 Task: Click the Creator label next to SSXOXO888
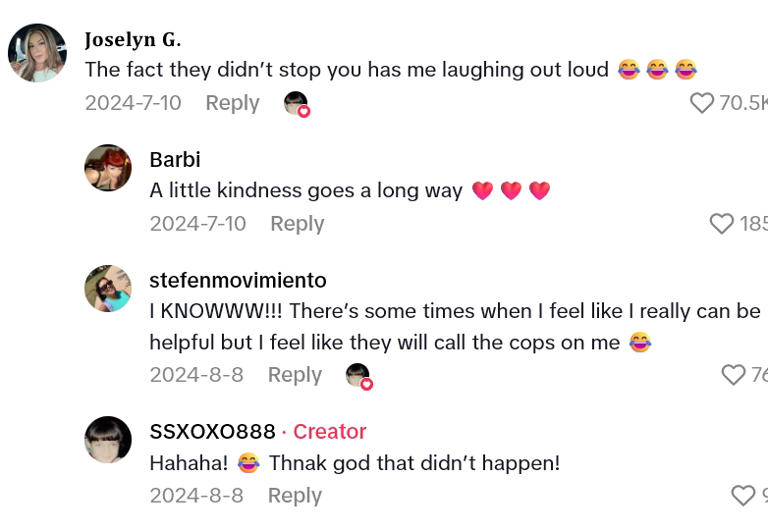pyautogui.click(x=329, y=432)
